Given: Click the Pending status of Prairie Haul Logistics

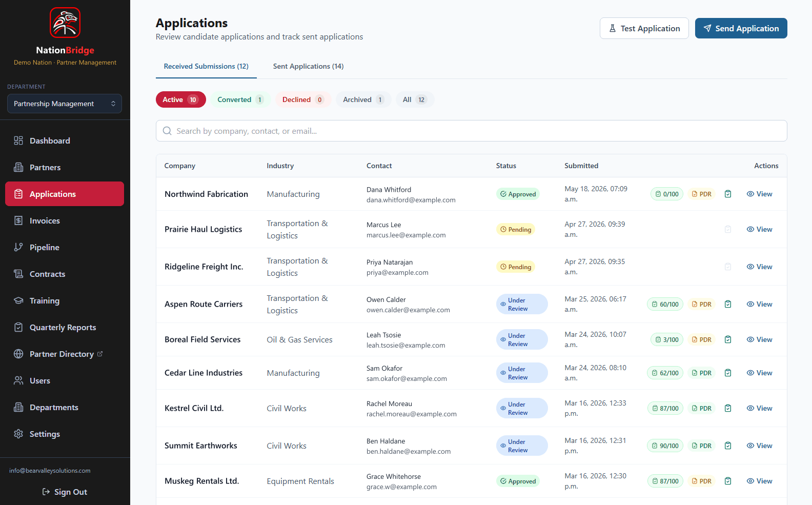Looking at the screenshot, I should 516,229.
